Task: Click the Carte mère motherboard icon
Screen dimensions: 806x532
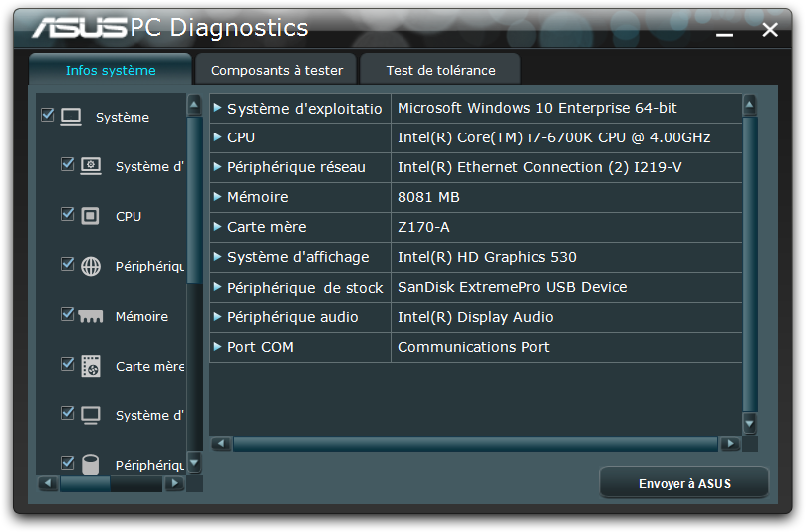Action: coord(91,366)
